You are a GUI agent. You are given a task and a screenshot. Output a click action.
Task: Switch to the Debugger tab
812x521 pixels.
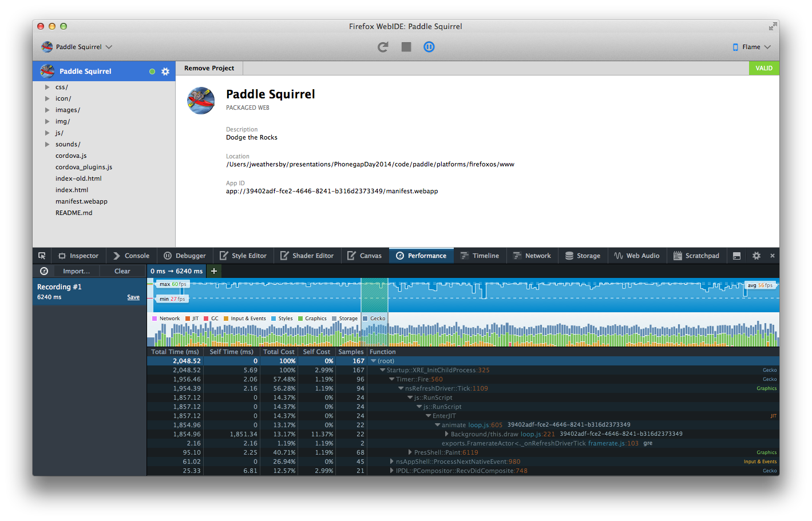pos(185,256)
